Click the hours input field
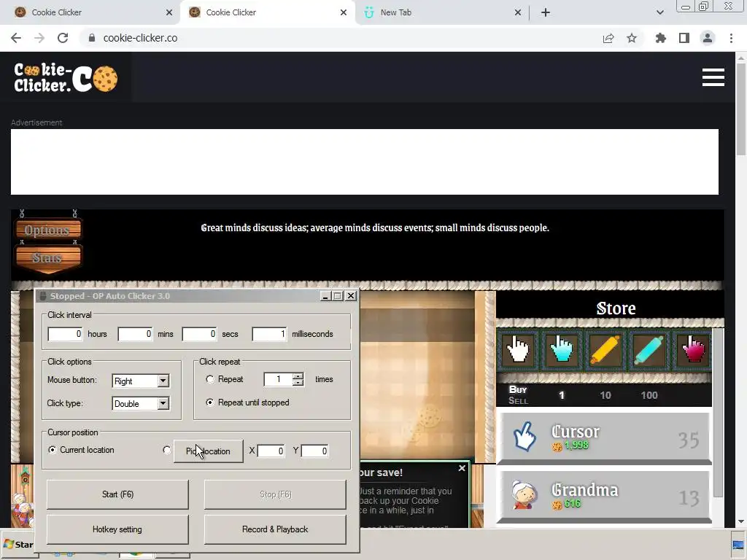Viewport: 747px width, 560px height. [x=65, y=334]
